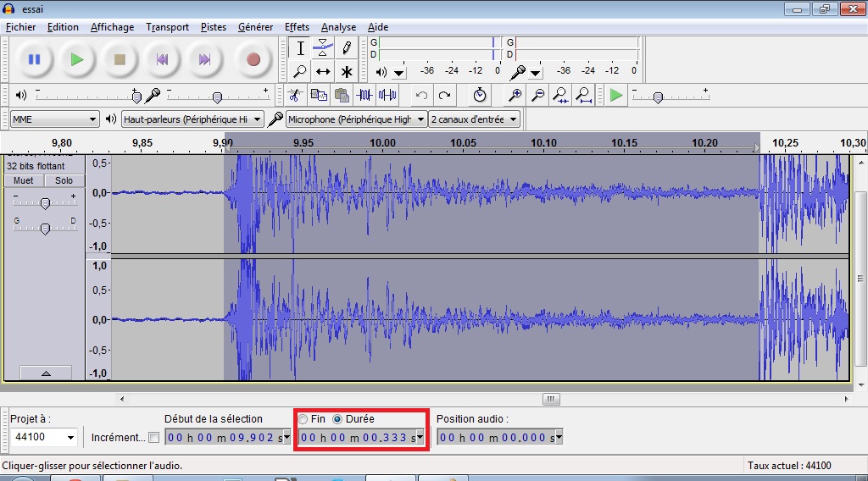Click the output meter speaker icon
Viewport: 868px width, 481px height.
tap(381, 72)
